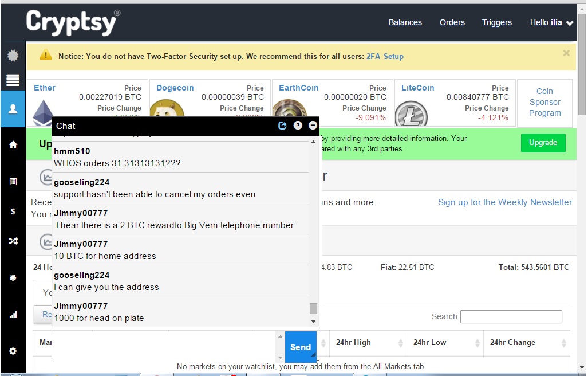Open the EarthCoin market link
The image size is (588, 376).
pos(298,88)
